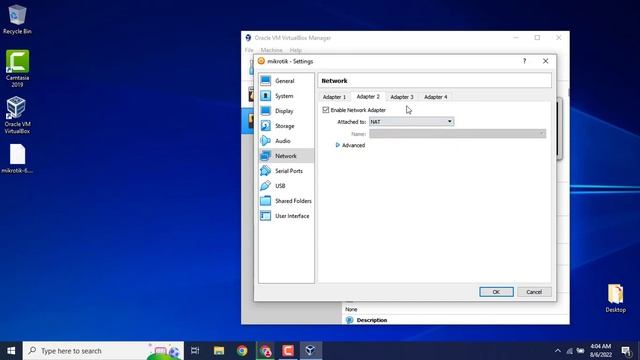
Task: Select the Storage category icon
Action: tap(266, 126)
